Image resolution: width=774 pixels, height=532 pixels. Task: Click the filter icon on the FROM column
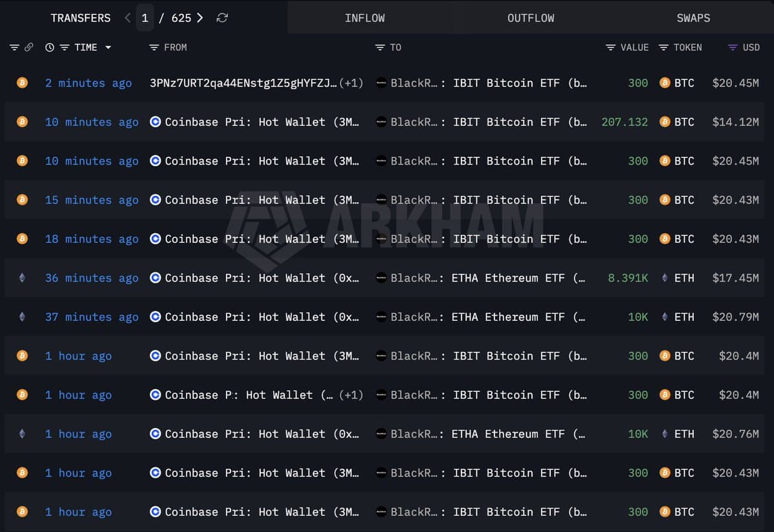[153, 47]
